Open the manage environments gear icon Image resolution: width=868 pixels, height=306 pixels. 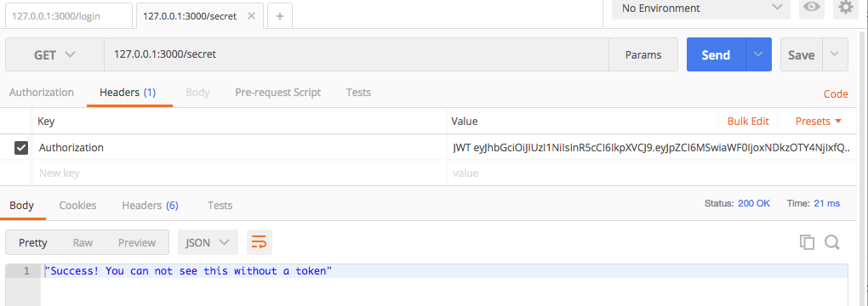(x=845, y=8)
